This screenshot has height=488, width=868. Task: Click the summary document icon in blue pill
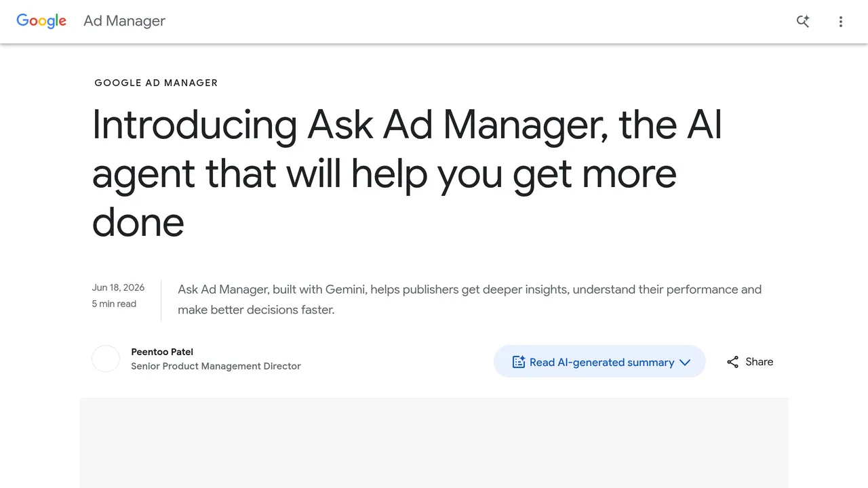tap(519, 362)
